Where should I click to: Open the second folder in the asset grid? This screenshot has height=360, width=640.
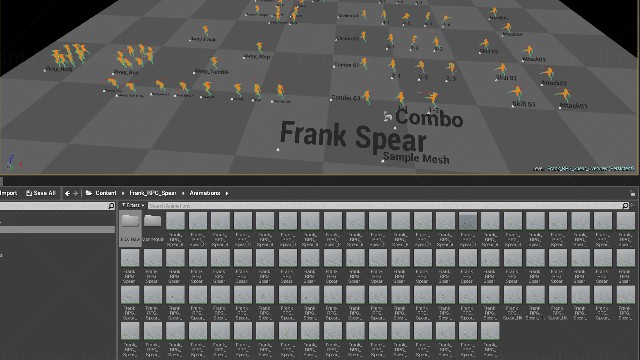pos(153,228)
